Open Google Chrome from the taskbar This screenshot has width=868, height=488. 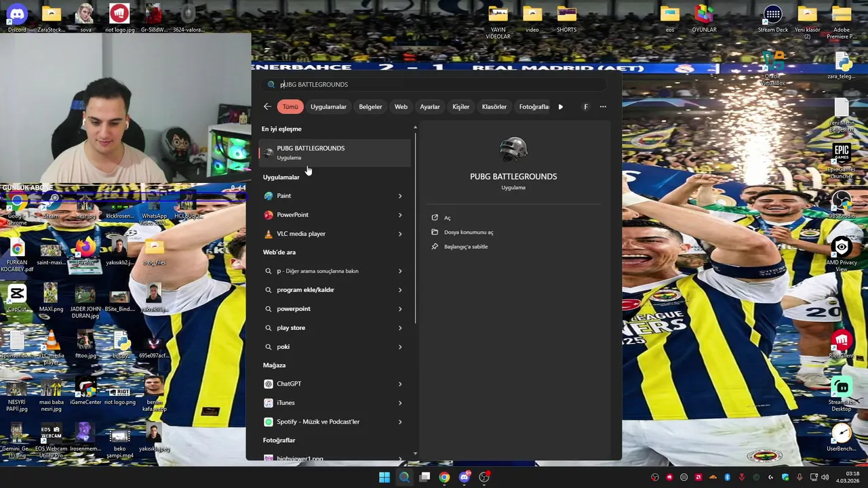[444, 477]
